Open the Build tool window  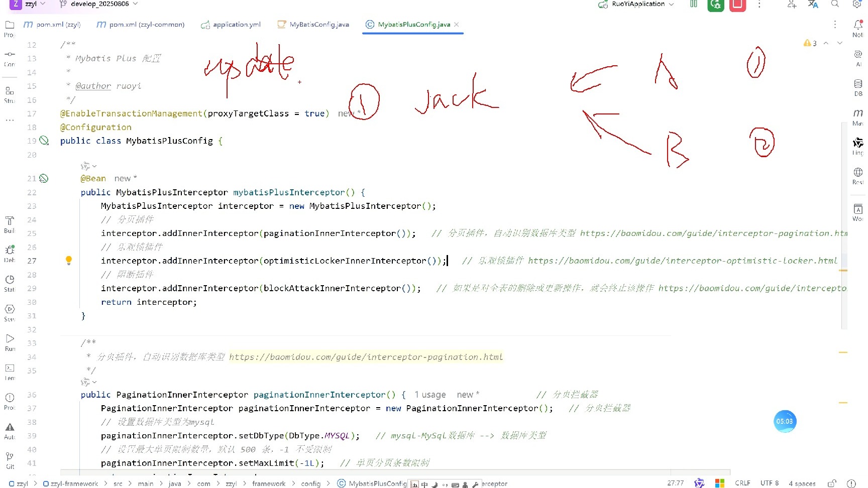(10, 221)
